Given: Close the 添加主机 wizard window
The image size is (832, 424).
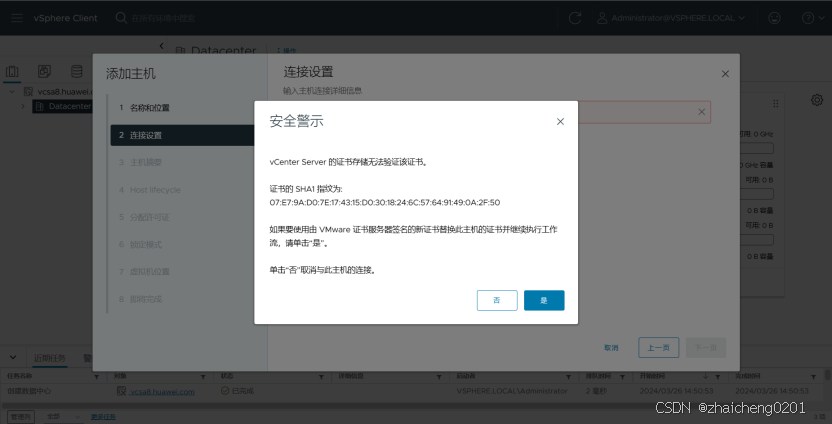Looking at the screenshot, I should point(725,74).
